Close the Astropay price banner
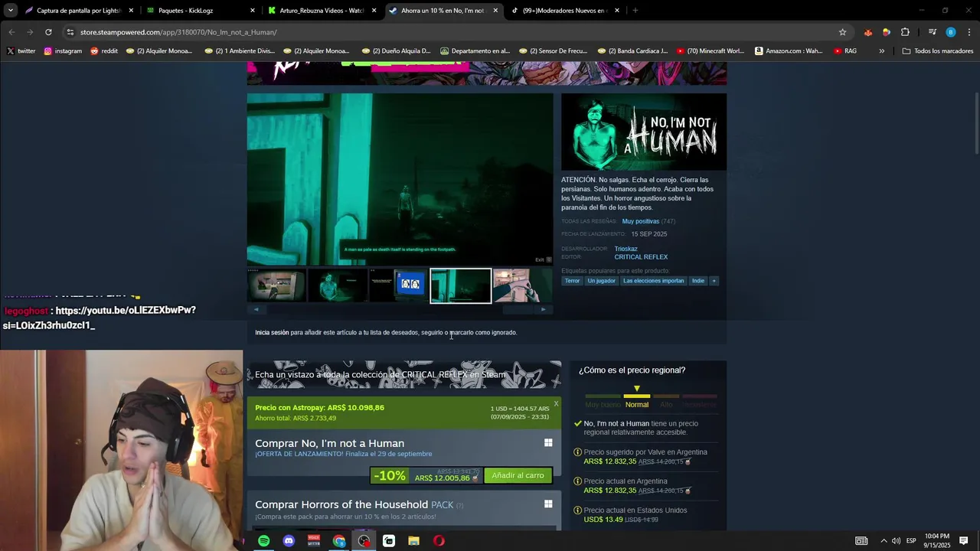The image size is (980, 551). (x=556, y=403)
